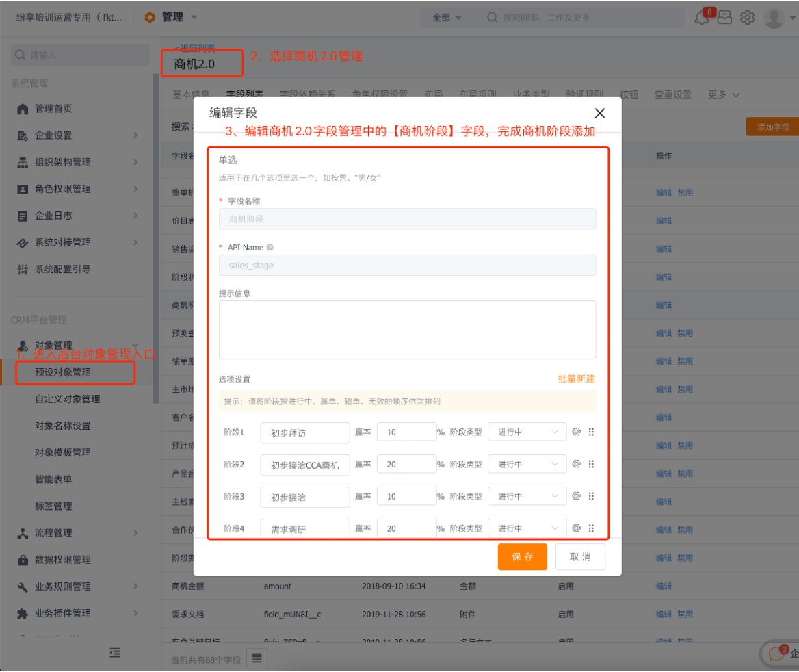
Task: Click the orange 保存 button
Action: pyautogui.click(x=522, y=557)
